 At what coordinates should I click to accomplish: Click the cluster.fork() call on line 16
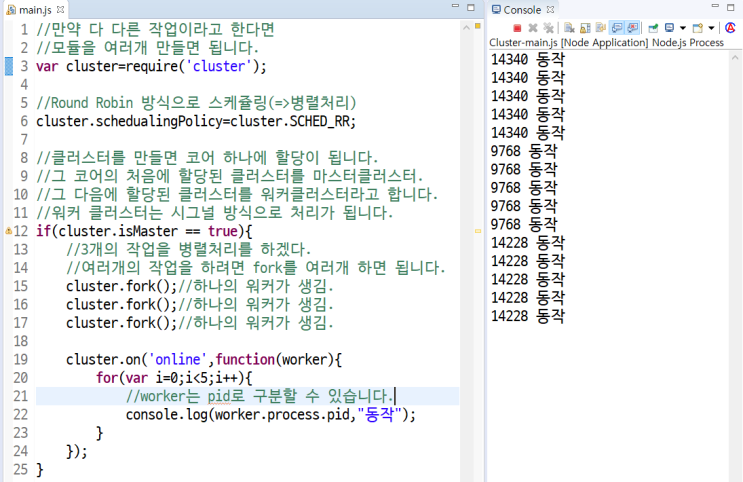(121, 304)
